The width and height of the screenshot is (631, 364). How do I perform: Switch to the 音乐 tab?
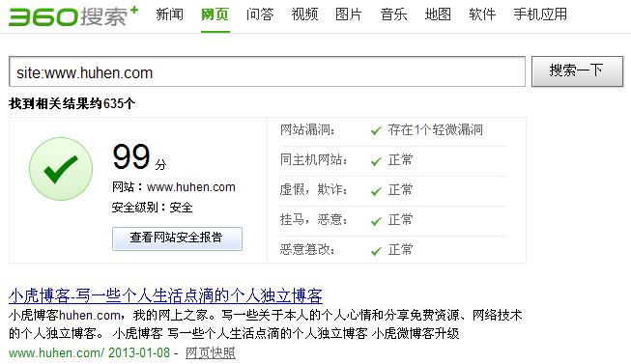[x=393, y=14]
